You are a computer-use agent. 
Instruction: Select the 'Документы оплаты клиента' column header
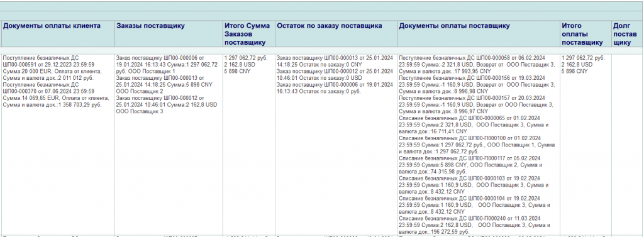(52, 26)
